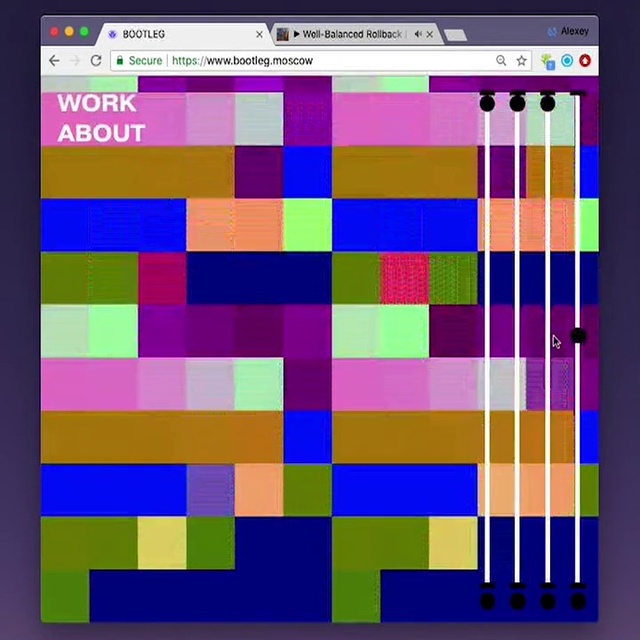Click the first vertical slider's top knob
The height and width of the screenshot is (640, 640).
[x=487, y=102]
